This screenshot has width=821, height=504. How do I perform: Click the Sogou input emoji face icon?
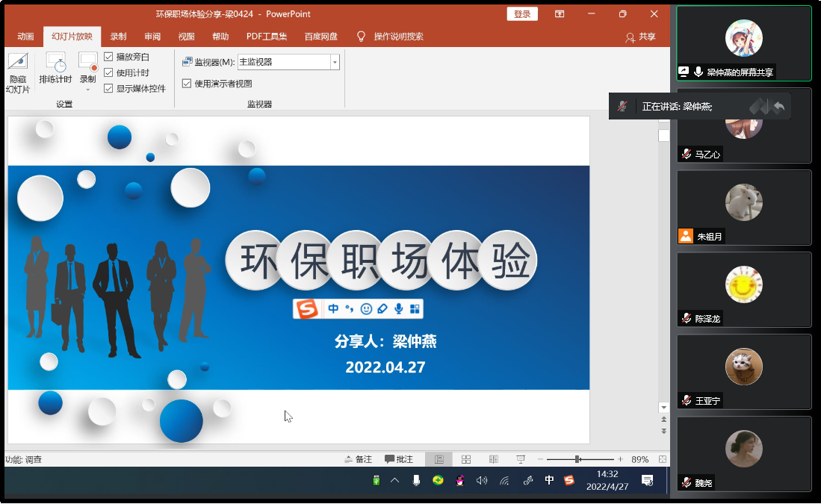[x=366, y=308]
